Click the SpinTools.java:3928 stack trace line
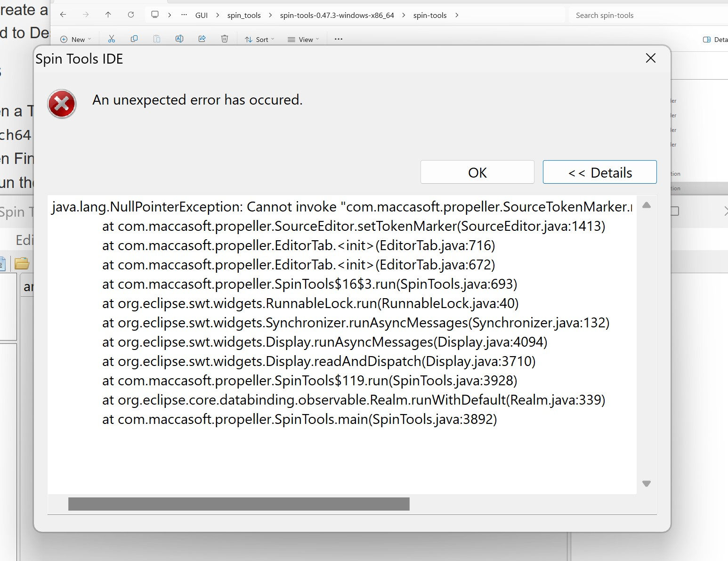 click(x=309, y=381)
